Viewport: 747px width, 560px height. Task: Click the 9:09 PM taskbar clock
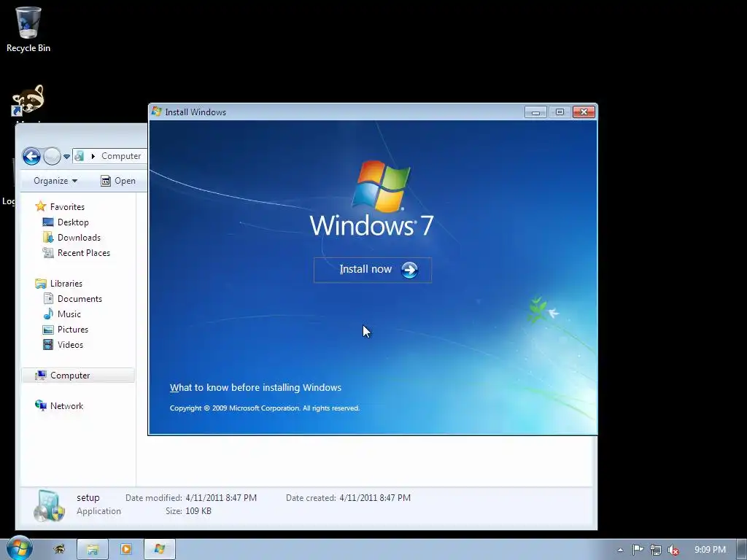pyautogui.click(x=710, y=550)
